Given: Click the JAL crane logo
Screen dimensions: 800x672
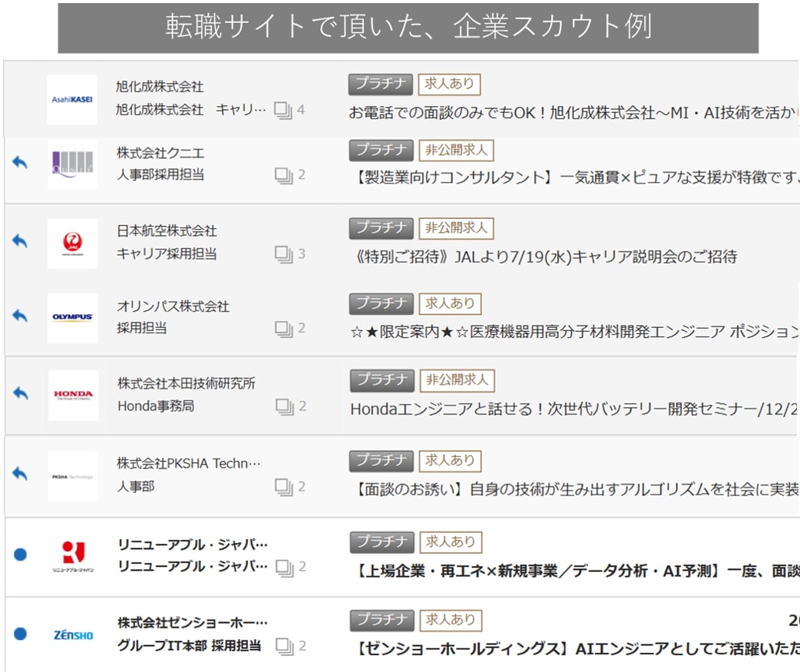Looking at the screenshot, I should click(72, 243).
